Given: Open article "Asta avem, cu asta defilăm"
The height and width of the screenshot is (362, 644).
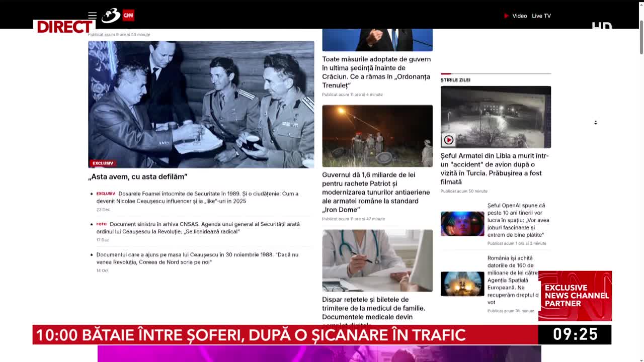Looking at the screenshot, I should tap(138, 176).
